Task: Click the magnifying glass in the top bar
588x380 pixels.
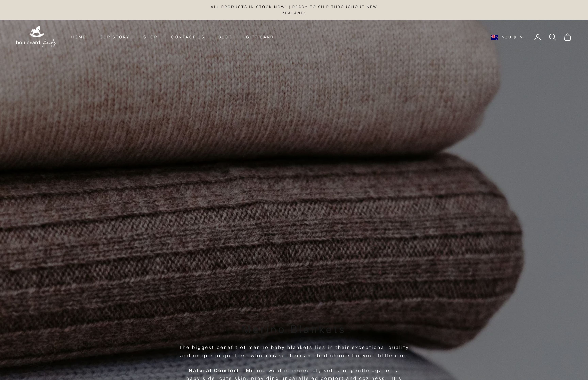Action: [553, 37]
